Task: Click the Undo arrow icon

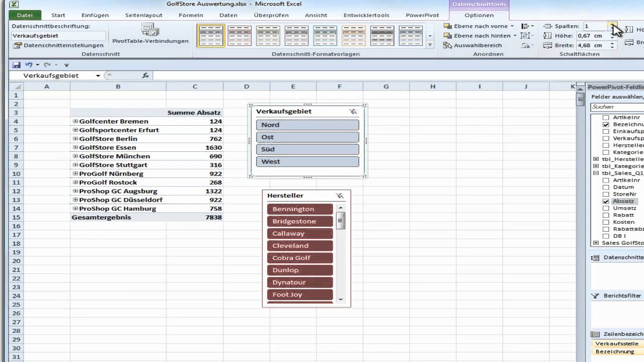Action: pyautogui.click(x=29, y=65)
